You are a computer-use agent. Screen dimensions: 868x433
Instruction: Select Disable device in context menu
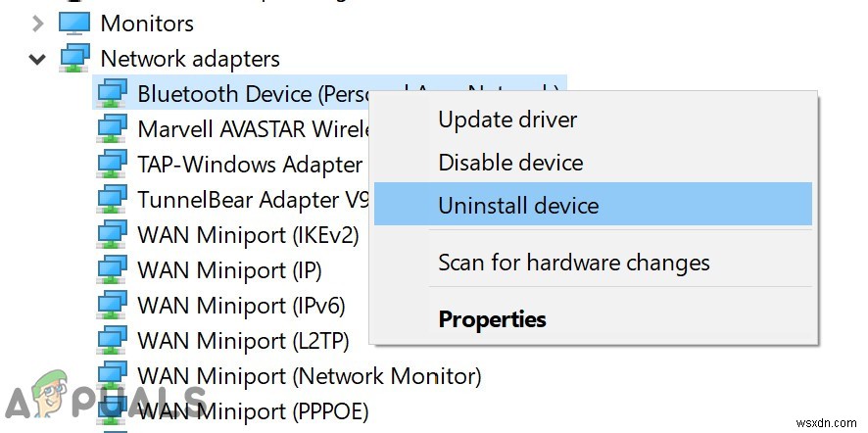pos(510,163)
